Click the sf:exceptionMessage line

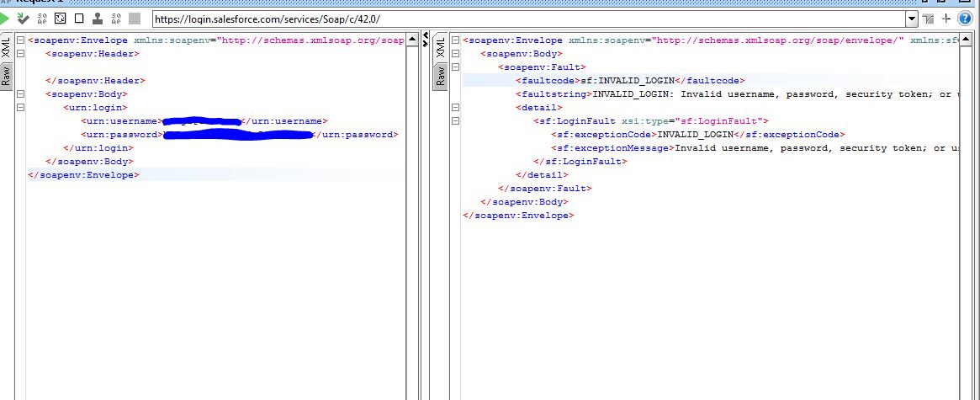755,148
